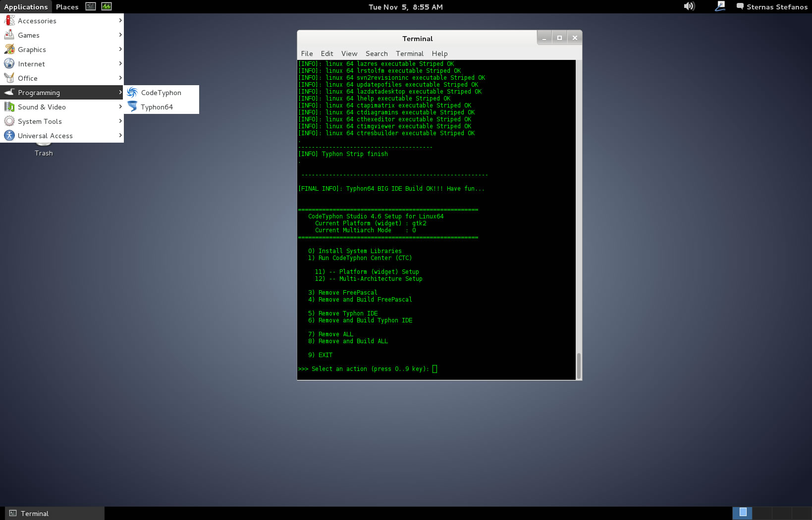Click the network status icon in top panel
The width and height of the screenshot is (812, 520).
(x=720, y=6)
